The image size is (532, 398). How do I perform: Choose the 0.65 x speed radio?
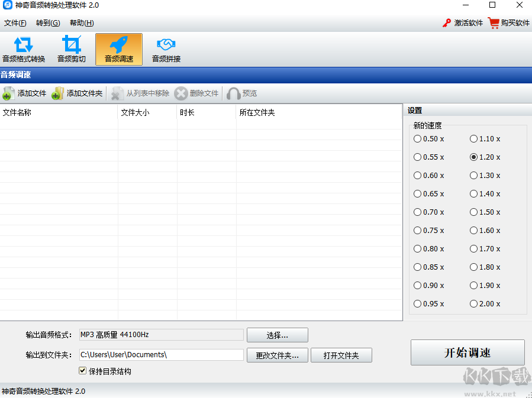pos(417,193)
